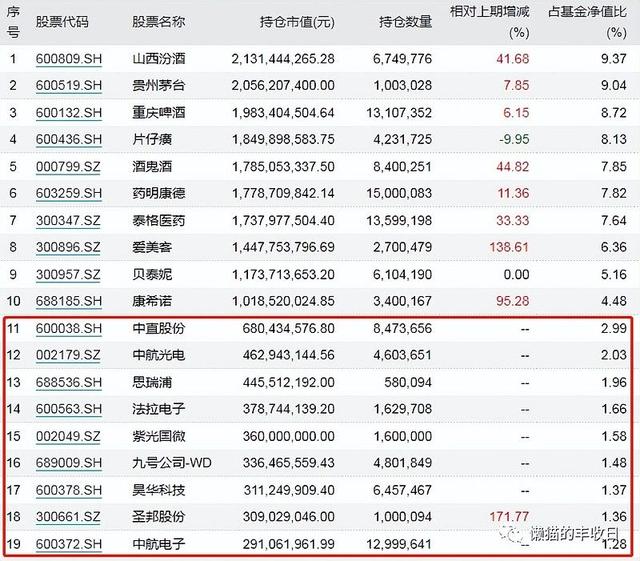Select stock name 山西汾酒

point(158,59)
